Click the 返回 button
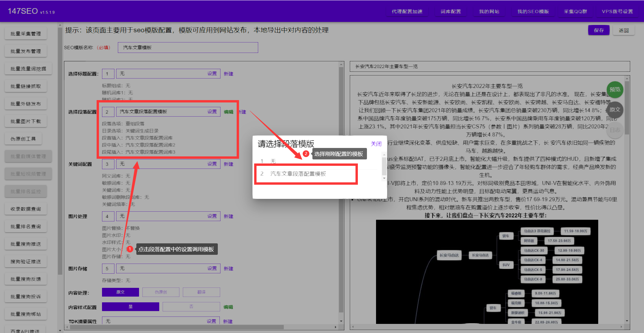The image size is (644, 333). pyautogui.click(x=624, y=30)
